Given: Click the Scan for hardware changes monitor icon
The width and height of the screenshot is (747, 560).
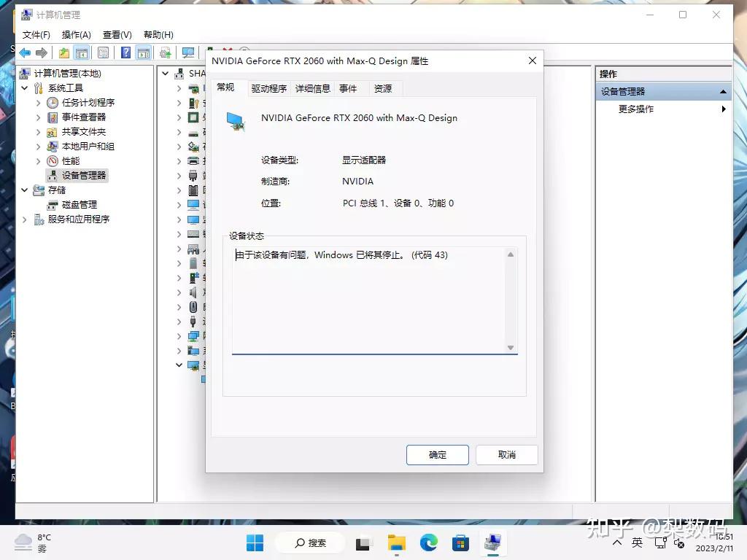Looking at the screenshot, I should pyautogui.click(x=189, y=52).
